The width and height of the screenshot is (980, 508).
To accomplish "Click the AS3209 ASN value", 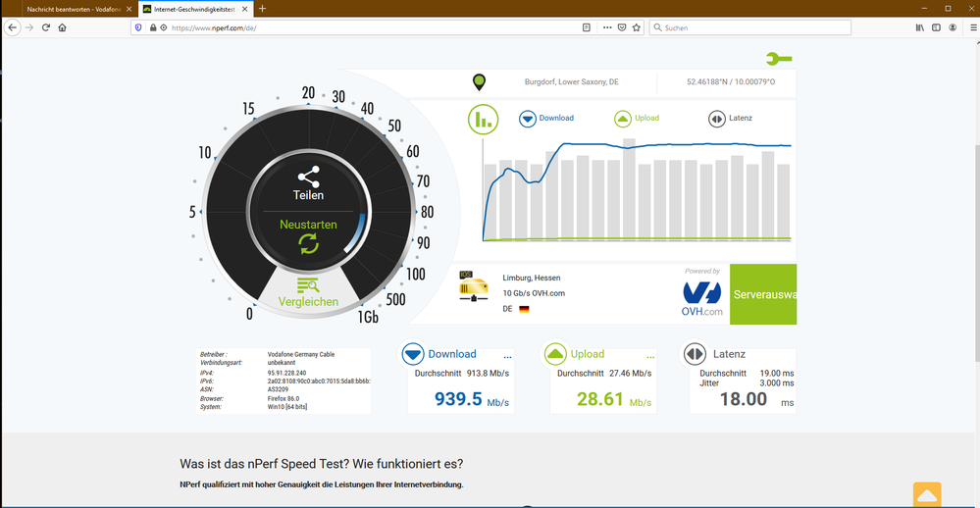I will [279, 389].
